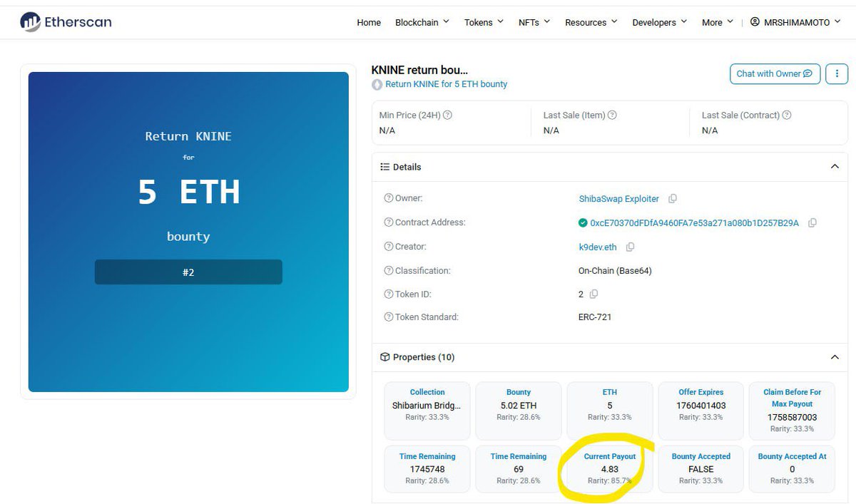
Task: Click the help icon beside Token ID
Action: 389,294
